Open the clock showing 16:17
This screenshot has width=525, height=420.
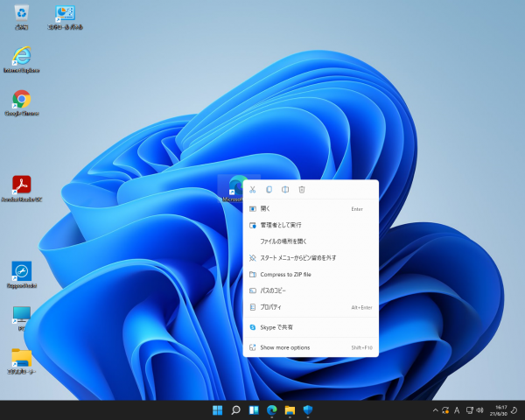coord(498,410)
